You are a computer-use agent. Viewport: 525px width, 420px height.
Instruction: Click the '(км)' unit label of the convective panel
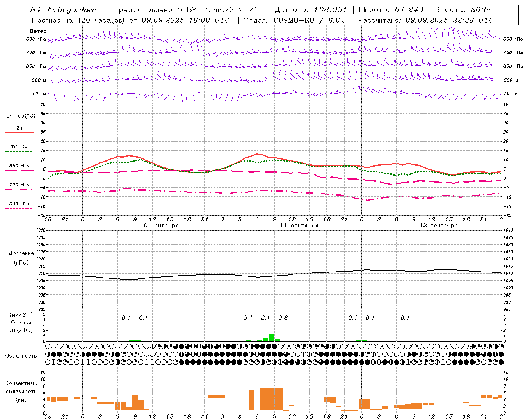click(21, 399)
